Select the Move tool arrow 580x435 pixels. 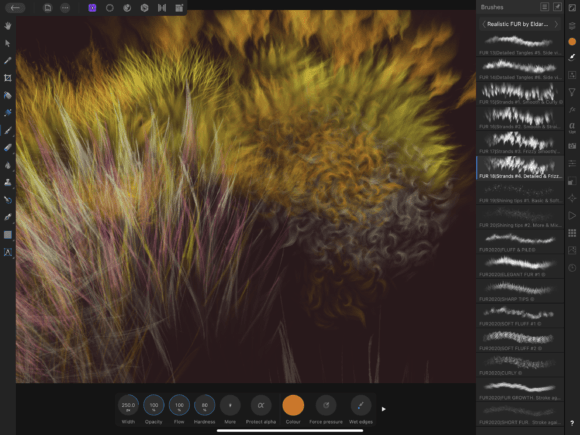[8, 43]
